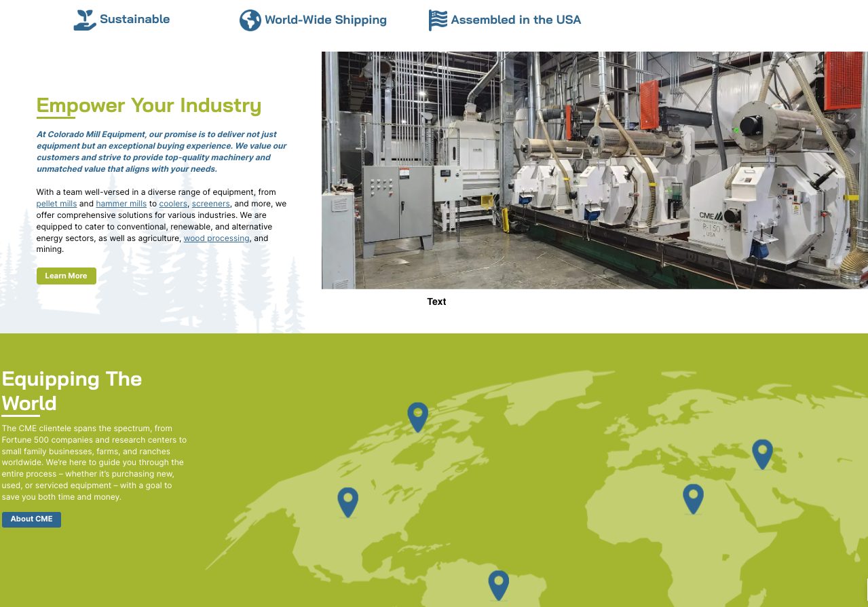Click the pellet mill factory photo
This screenshot has width=868, height=607.
pyautogui.click(x=594, y=170)
